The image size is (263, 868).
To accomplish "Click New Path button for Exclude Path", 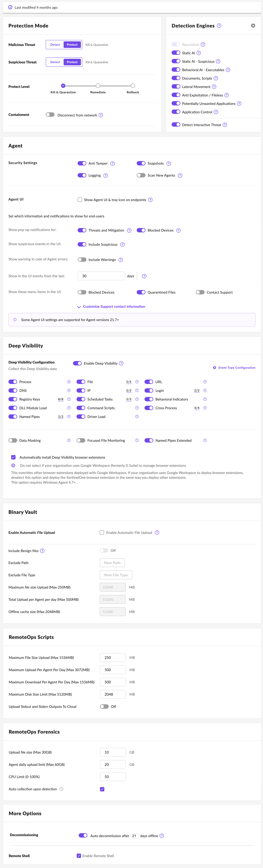I will [x=112, y=563].
